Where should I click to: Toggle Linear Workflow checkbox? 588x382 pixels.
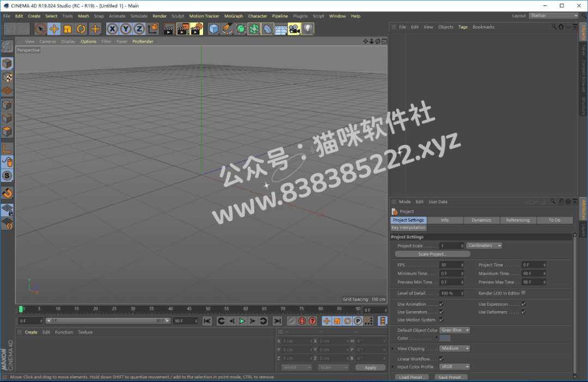point(442,359)
